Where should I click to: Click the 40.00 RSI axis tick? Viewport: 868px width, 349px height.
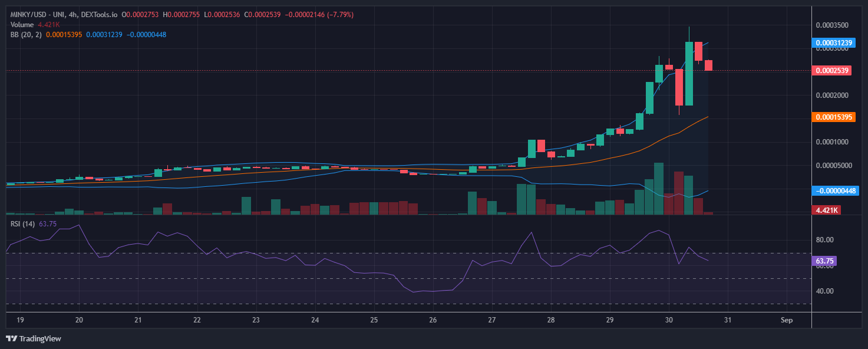tap(825, 291)
